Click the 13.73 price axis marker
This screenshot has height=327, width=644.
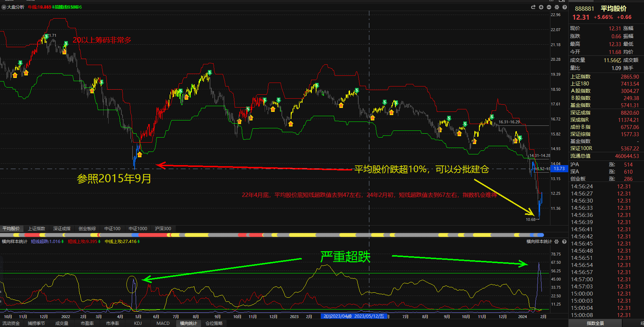point(559,169)
